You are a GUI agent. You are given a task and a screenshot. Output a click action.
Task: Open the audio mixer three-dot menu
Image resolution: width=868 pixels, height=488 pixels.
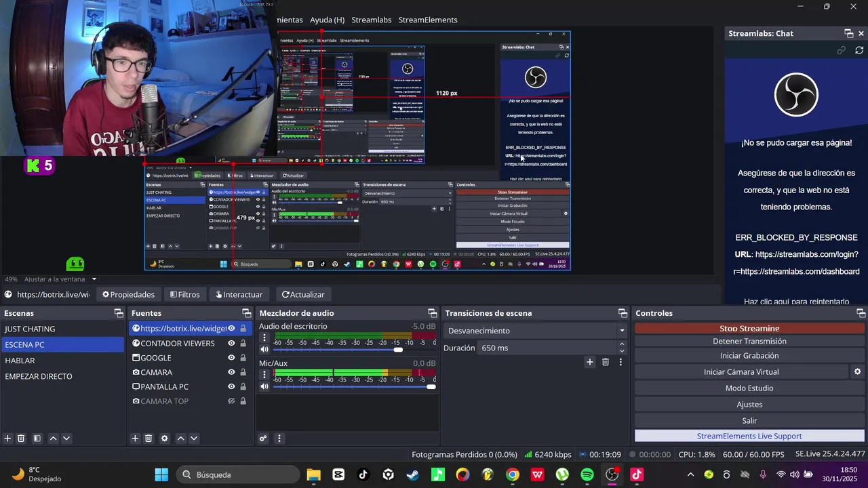[x=279, y=439]
